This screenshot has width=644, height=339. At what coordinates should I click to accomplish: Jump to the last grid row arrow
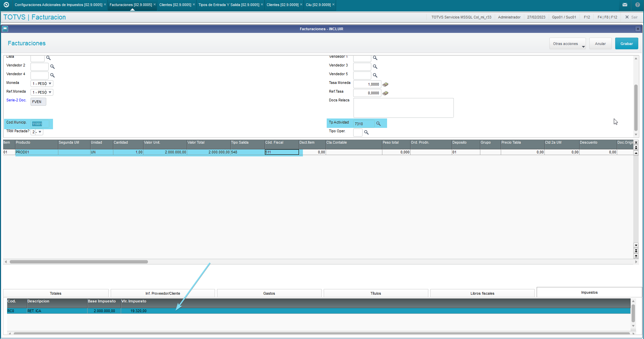(x=636, y=256)
